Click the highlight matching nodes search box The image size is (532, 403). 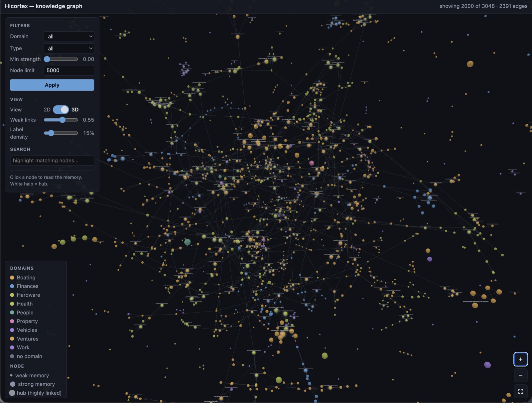point(52,160)
